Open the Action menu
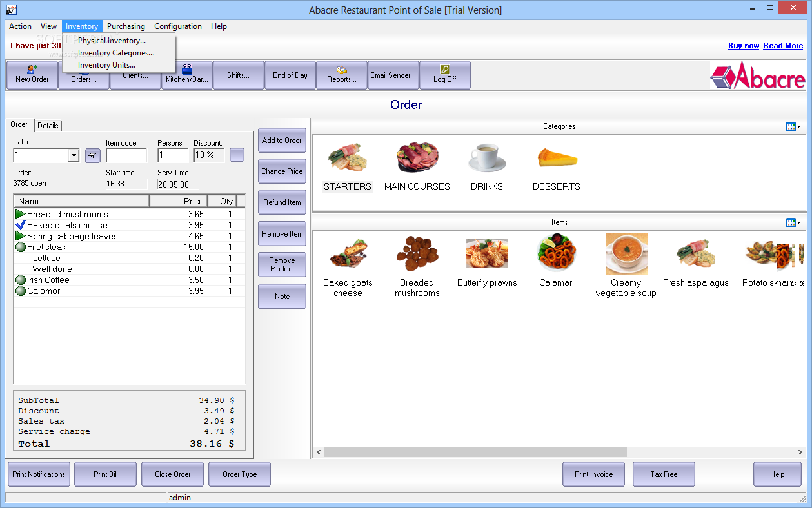 [x=20, y=26]
